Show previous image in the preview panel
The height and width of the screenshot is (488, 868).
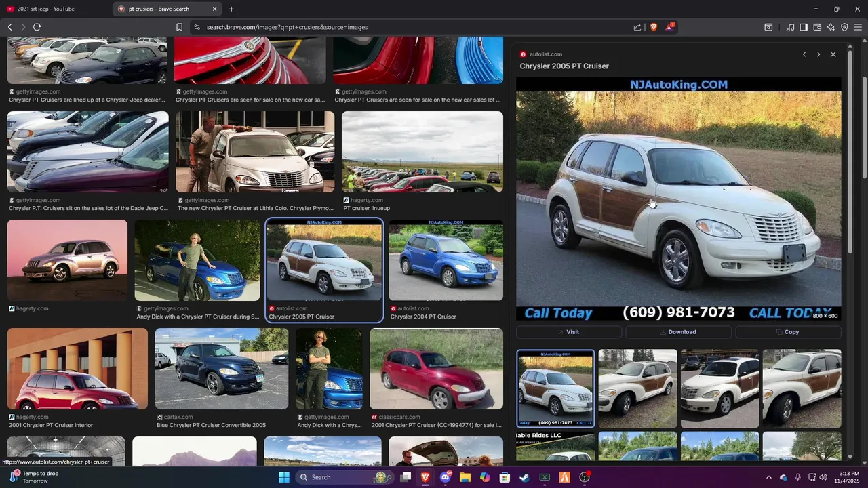pos(804,54)
